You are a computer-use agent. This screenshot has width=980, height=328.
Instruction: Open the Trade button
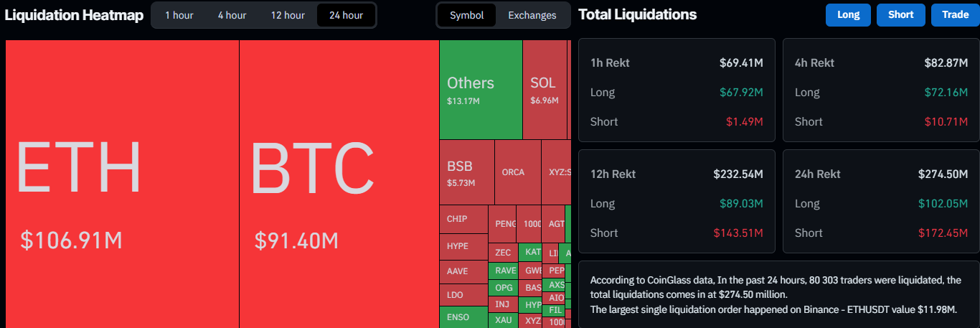pos(955,15)
